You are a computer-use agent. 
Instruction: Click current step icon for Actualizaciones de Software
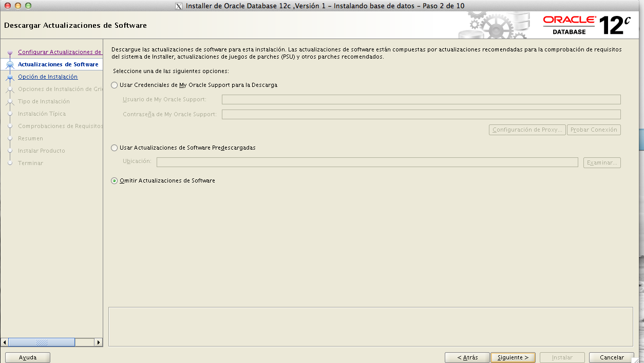(x=10, y=65)
